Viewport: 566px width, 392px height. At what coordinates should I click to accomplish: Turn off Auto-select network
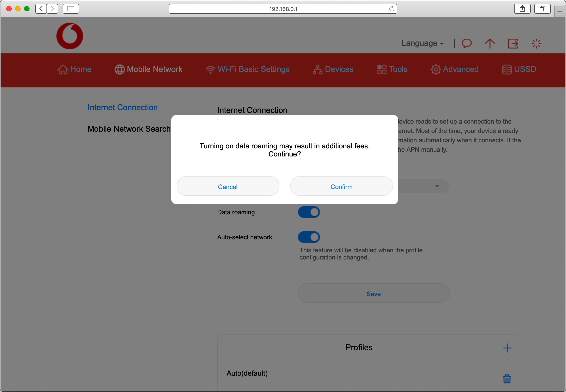[308, 237]
